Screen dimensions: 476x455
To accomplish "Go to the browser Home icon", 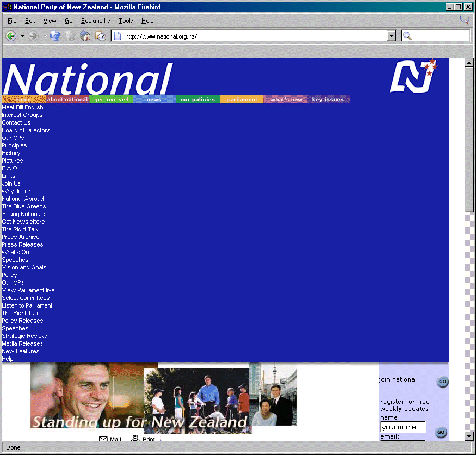I will [x=85, y=36].
